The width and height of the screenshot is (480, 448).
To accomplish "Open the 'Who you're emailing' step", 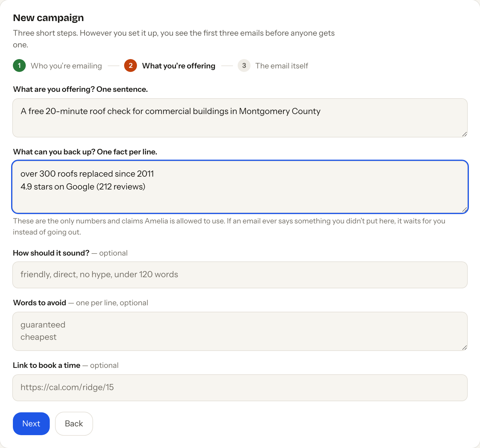I will click(66, 66).
